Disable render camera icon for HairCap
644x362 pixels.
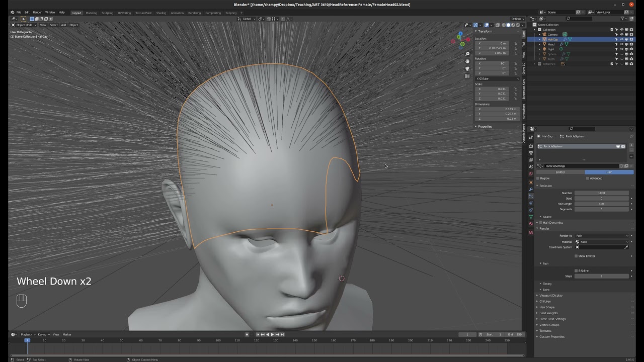[631, 39]
